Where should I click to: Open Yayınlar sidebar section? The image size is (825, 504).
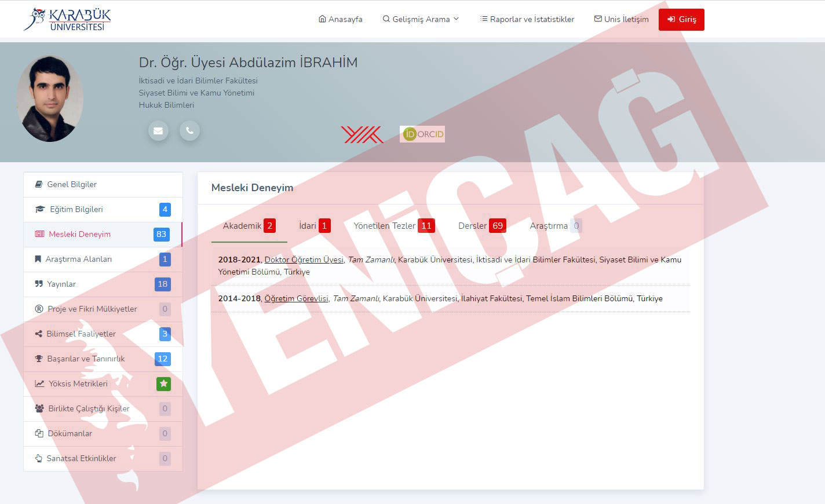103,284
